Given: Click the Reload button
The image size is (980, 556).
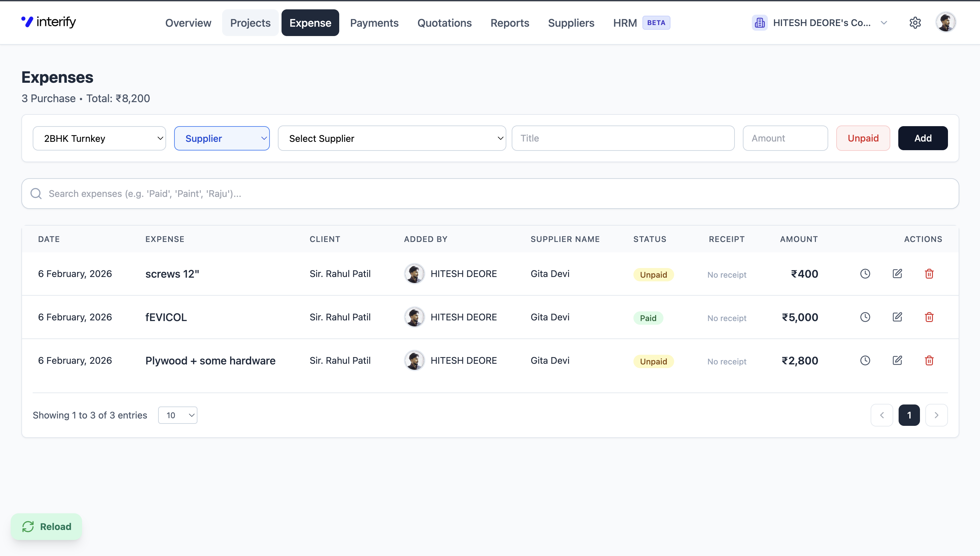Looking at the screenshot, I should [x=47, y=527].
